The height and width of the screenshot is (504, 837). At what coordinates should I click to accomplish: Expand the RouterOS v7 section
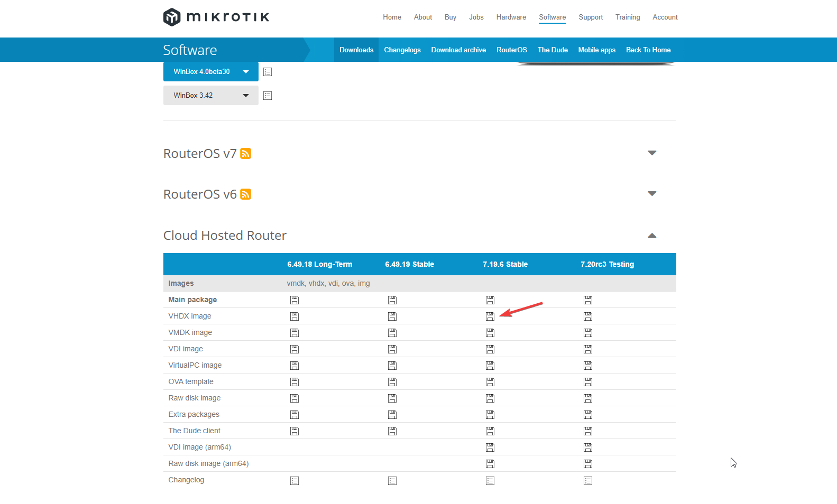click(x=652, y=153)
